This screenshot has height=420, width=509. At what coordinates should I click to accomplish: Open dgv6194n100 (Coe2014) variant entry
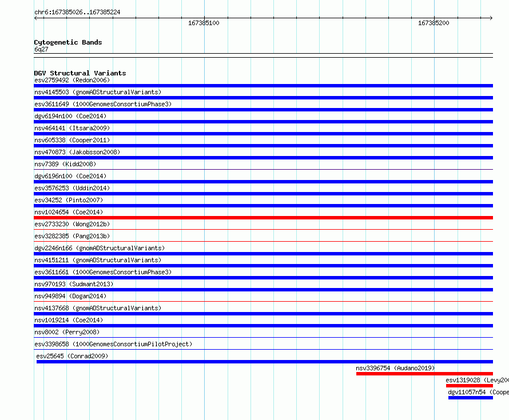(x=70, y=116)
